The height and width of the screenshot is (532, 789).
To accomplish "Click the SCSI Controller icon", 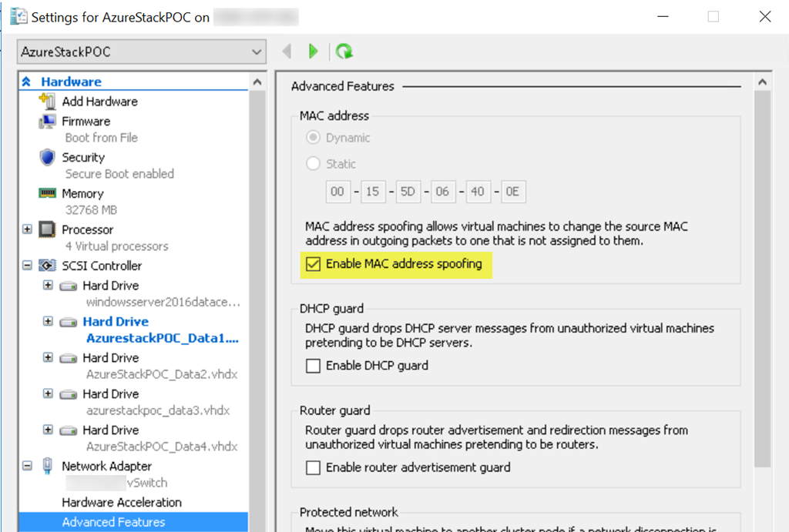I will tap(47, 265).
